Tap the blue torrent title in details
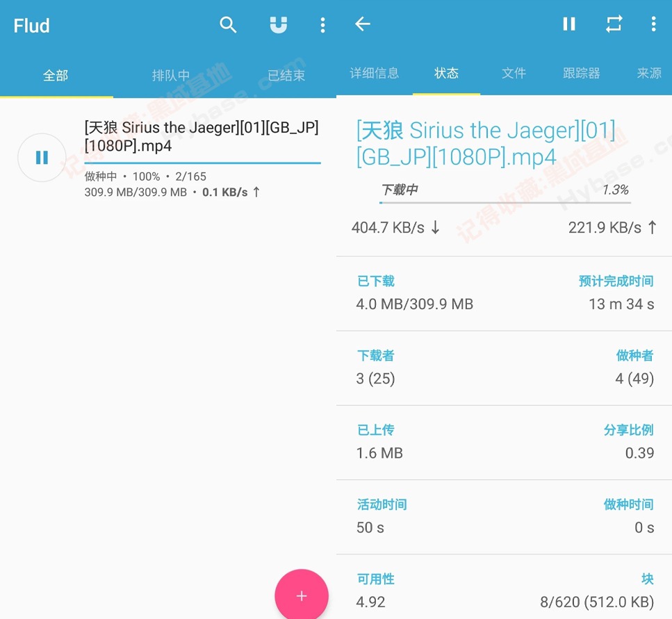Viewport: 672px width, 619px height. click(486, 144)
